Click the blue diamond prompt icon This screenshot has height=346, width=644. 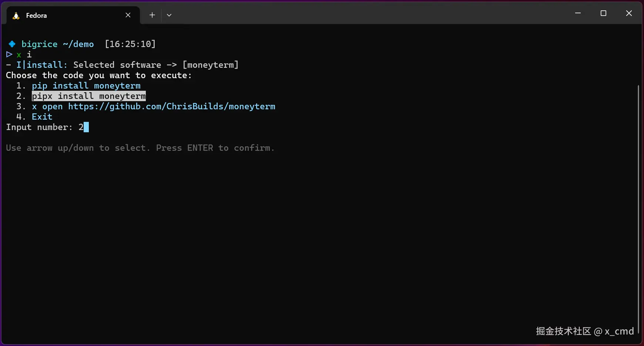pyautogui.click(x=12, y=44)
